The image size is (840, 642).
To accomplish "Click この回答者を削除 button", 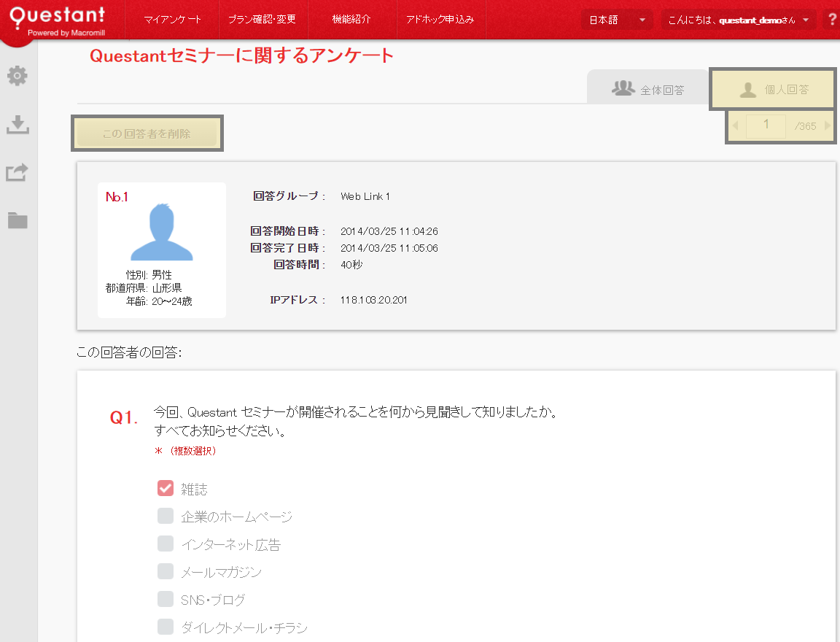I will 147,133.
